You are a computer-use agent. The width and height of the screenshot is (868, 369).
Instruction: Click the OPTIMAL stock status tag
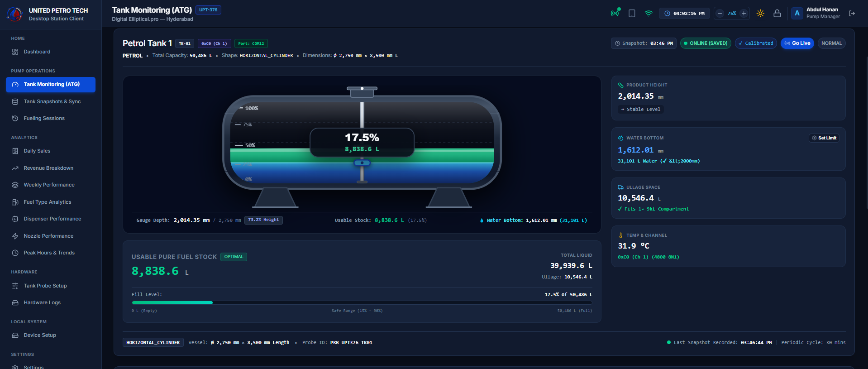(x=234, y=257)
